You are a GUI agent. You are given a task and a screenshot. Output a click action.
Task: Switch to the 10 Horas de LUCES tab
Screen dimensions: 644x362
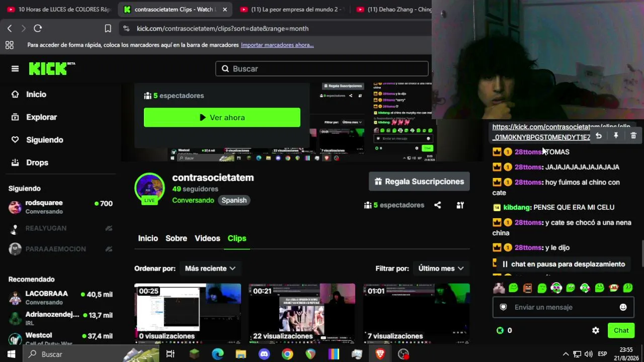coord(59,10)
